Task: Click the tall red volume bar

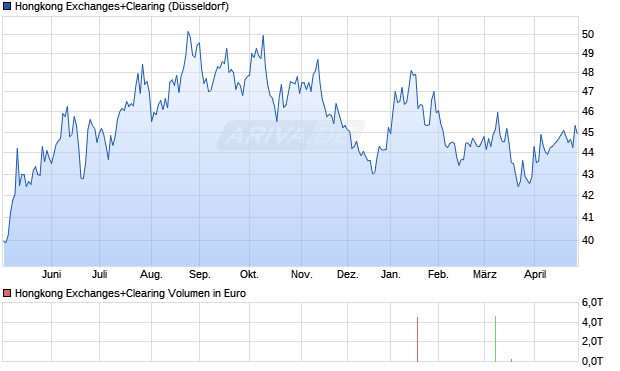Action: (417, 339)
